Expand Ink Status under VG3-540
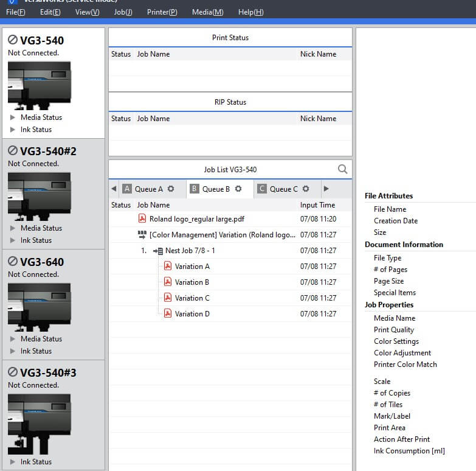The height and width of the screenshot is (471, 476). pos(12,130)
